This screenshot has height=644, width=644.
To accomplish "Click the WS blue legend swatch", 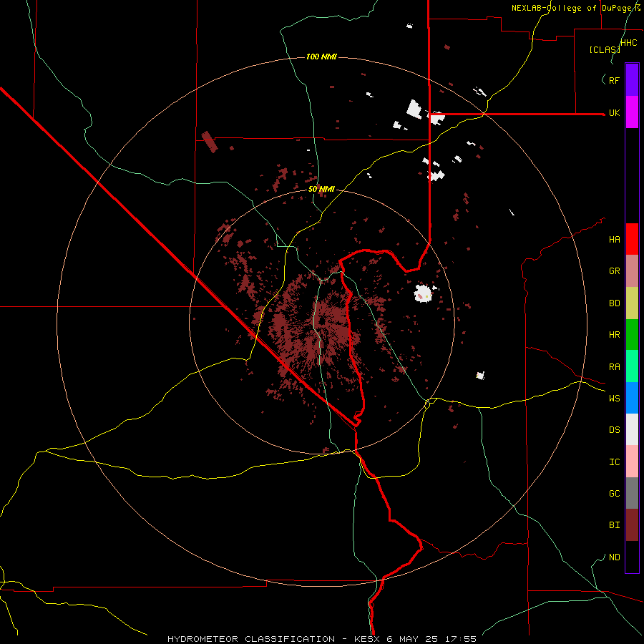I will coord(632,398).
